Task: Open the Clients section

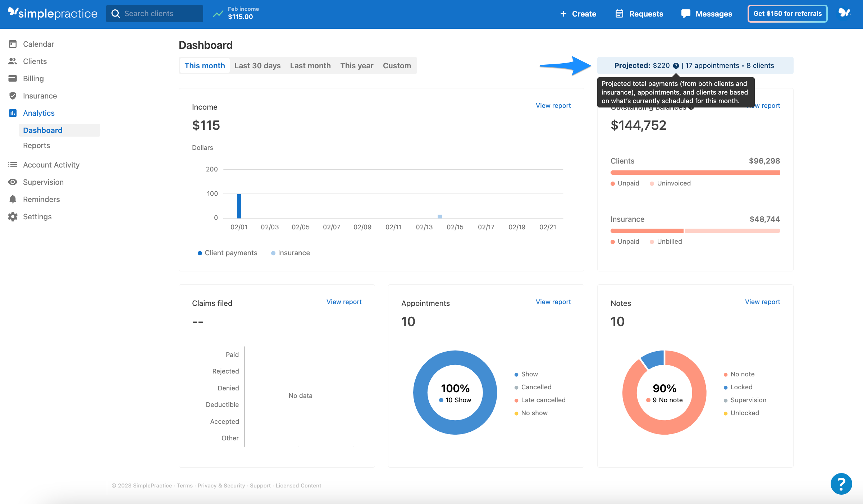Action: pos(35,61)
